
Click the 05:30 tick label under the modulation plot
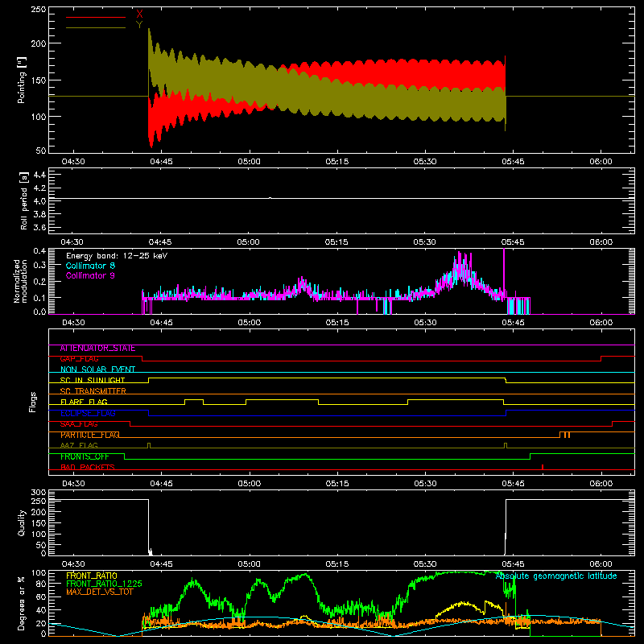pyautogui.click(x=425, y=323)
